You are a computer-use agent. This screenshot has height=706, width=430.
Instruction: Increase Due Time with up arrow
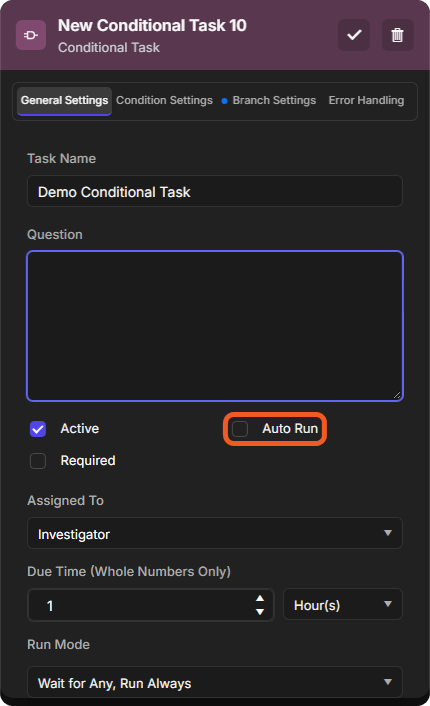click(x=260, y=598)
